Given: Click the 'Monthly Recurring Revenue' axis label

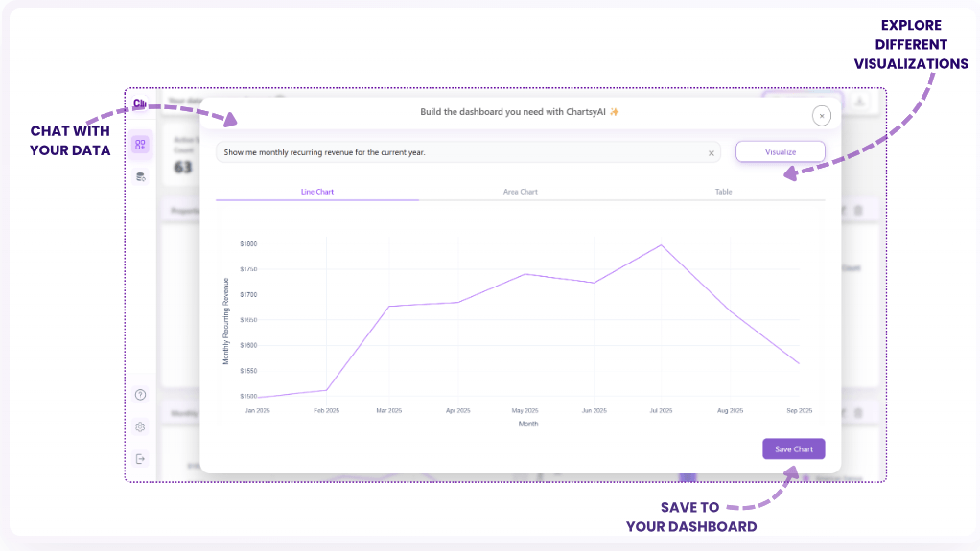Looking at the screenshot, I should pyautogui.click(x=226, y=321).
